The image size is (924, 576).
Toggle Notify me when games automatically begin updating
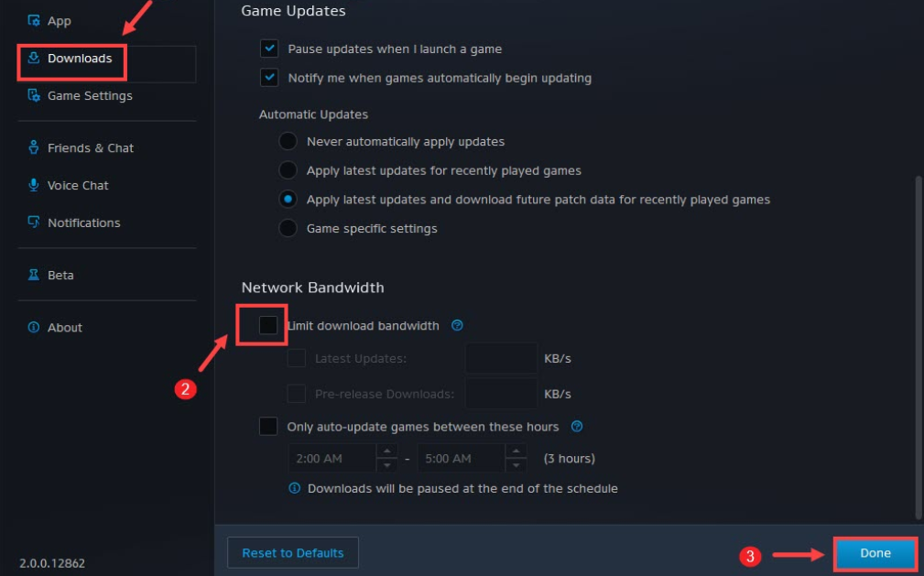coord(269,77)
